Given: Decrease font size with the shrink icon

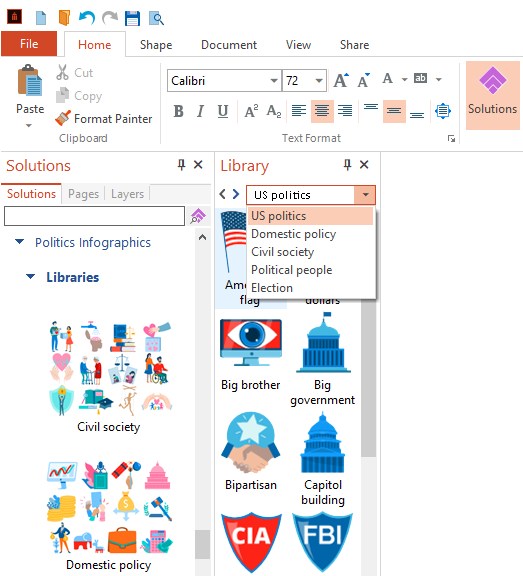Looking at the screenshot, I should [364, 80].
